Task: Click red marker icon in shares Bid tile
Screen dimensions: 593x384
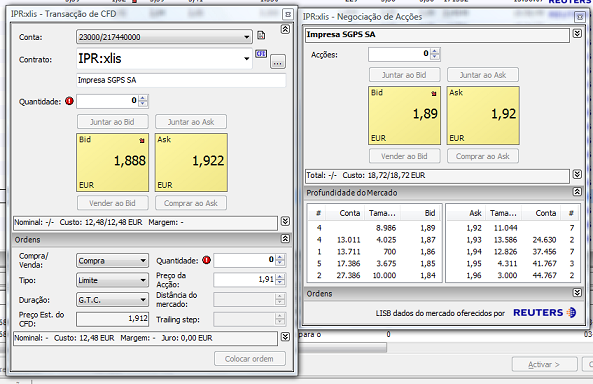Action: (x=434, y=93)
